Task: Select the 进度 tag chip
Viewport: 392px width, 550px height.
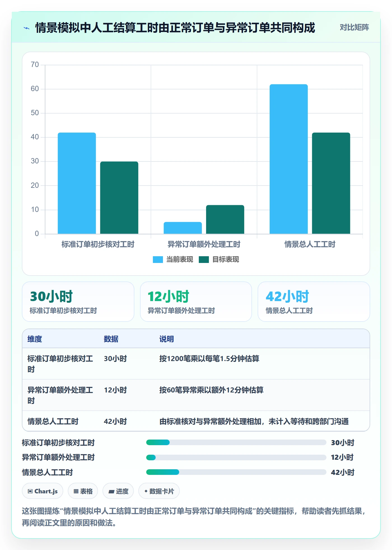Action: (x=118, y=491)
